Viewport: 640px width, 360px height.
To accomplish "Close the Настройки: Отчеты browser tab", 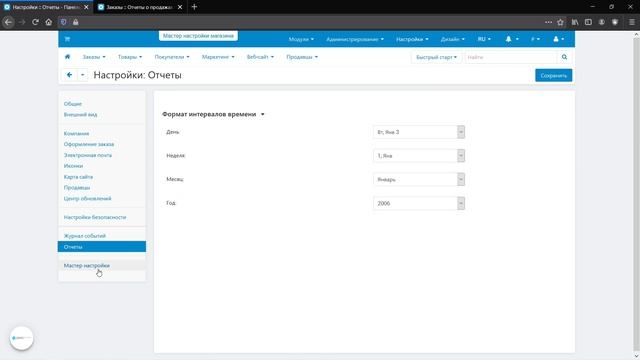I will coord(86,7).
